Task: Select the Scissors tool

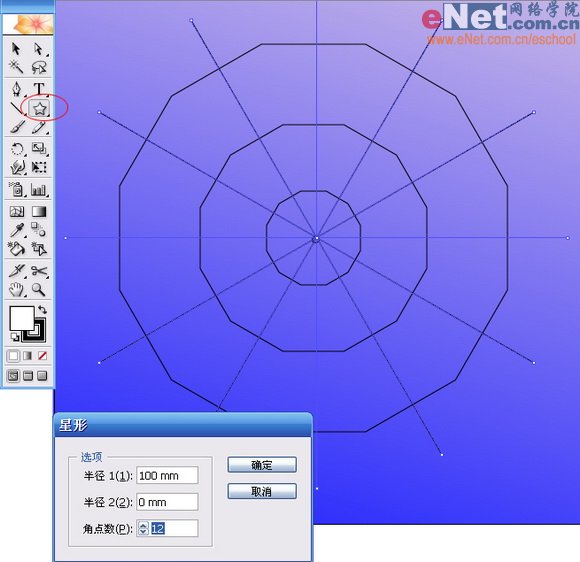Action: [x=39, y=270]
